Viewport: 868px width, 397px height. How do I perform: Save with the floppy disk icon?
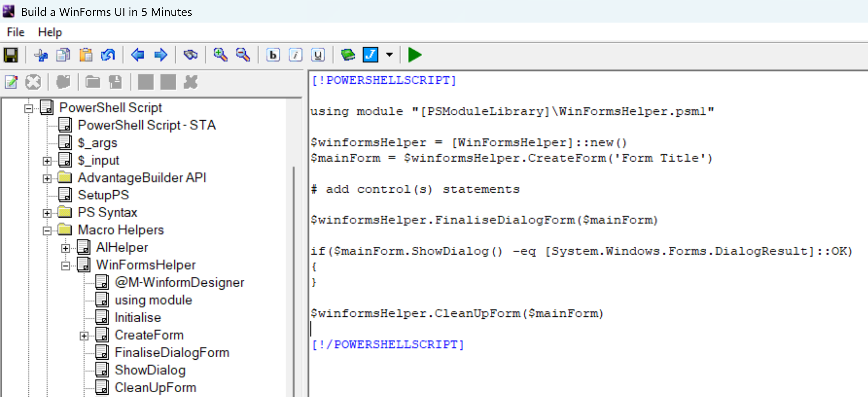pos(11,55)
